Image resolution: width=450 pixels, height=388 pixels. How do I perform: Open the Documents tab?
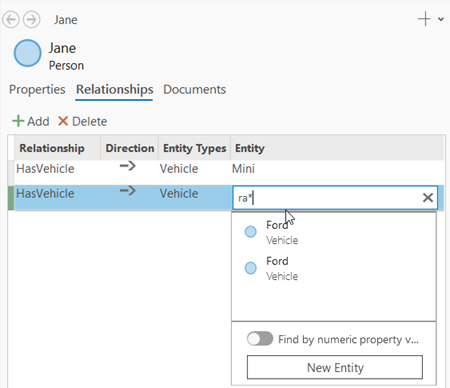pos(194,89)
